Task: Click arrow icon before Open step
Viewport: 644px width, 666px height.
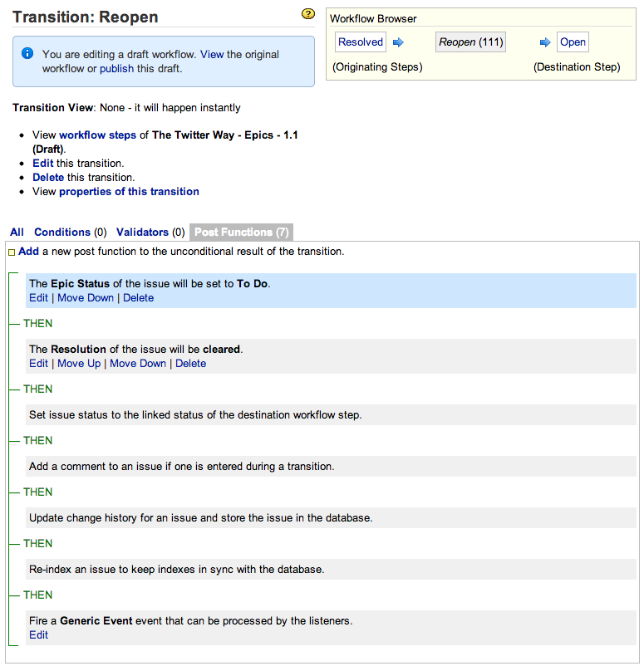Action: pos(546,42)
